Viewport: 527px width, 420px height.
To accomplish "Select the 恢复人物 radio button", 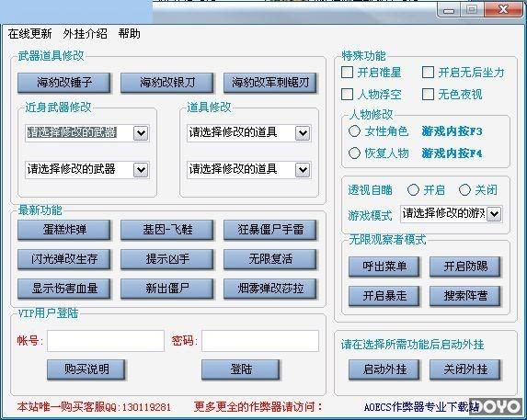I will coord(354,153).
